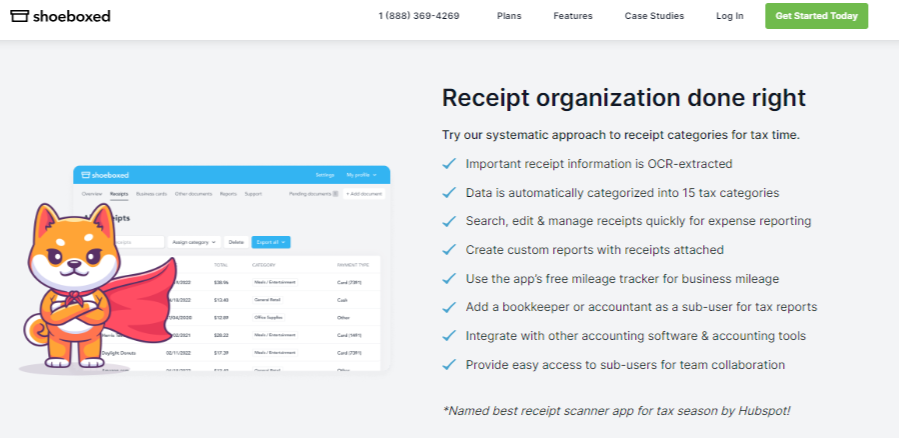Click the 'Daylight Donuts' receipt row name
The image size is (899, 438).
pyautogui.click(x=120, y=351)
